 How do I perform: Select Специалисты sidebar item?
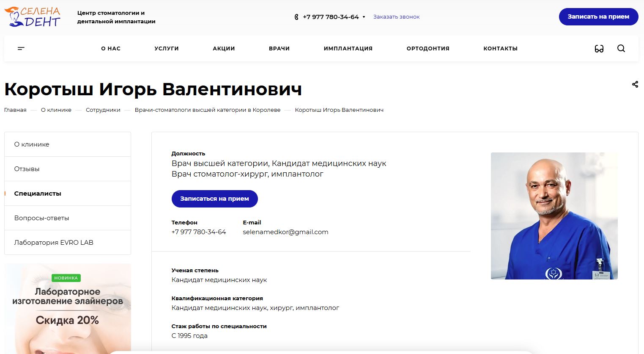(68, 194)
